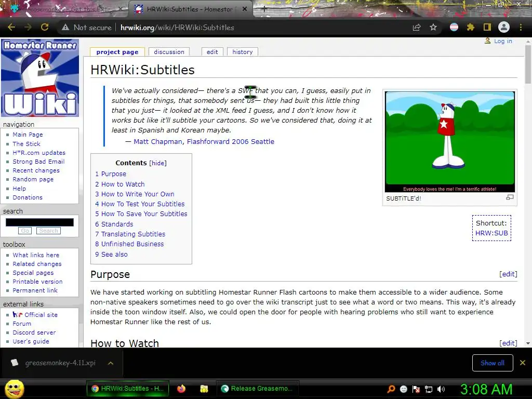
Task: Jump to 4 How To Test Your Subtitles
Action: coord(140,204)
